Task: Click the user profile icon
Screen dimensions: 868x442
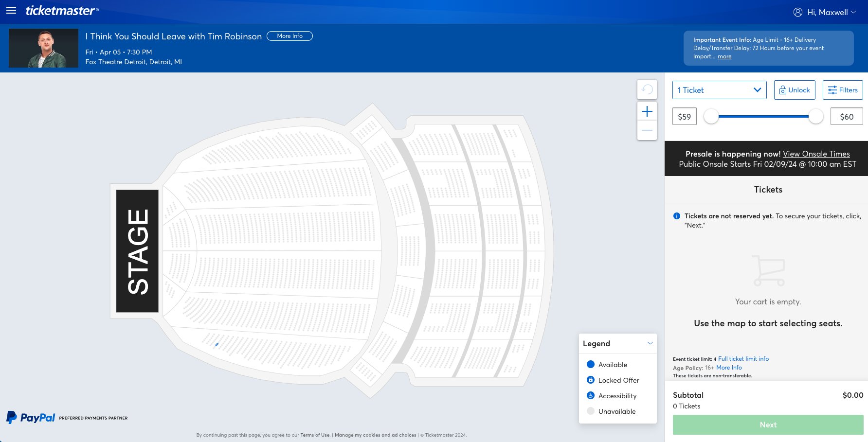Action: (x=797, y=12)
